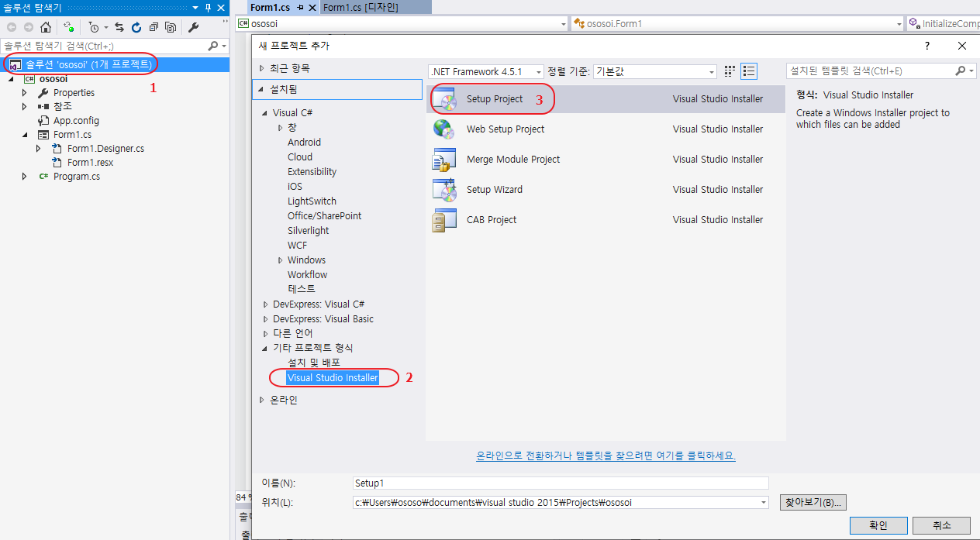Expand the Online section
The width and height of the screenshot is (980, 540).
261,401
